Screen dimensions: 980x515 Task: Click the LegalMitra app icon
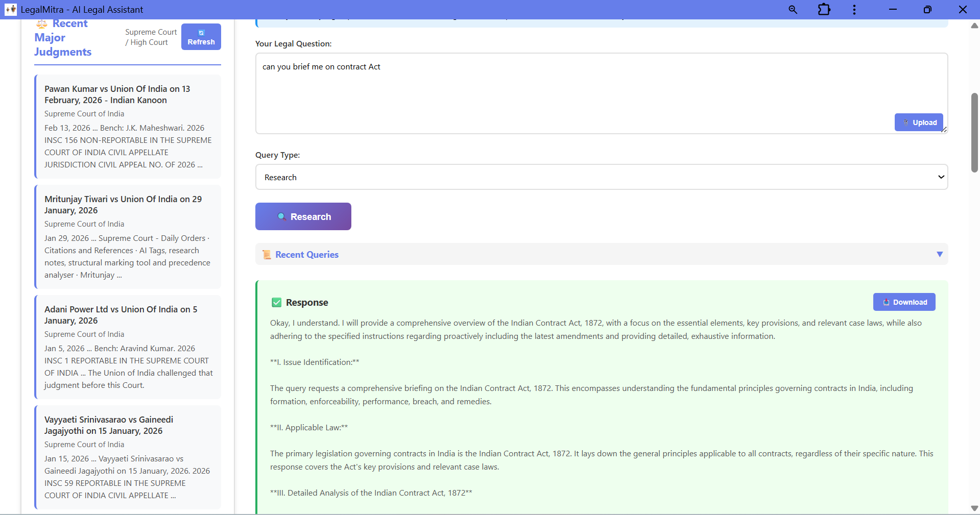(11, 10)
